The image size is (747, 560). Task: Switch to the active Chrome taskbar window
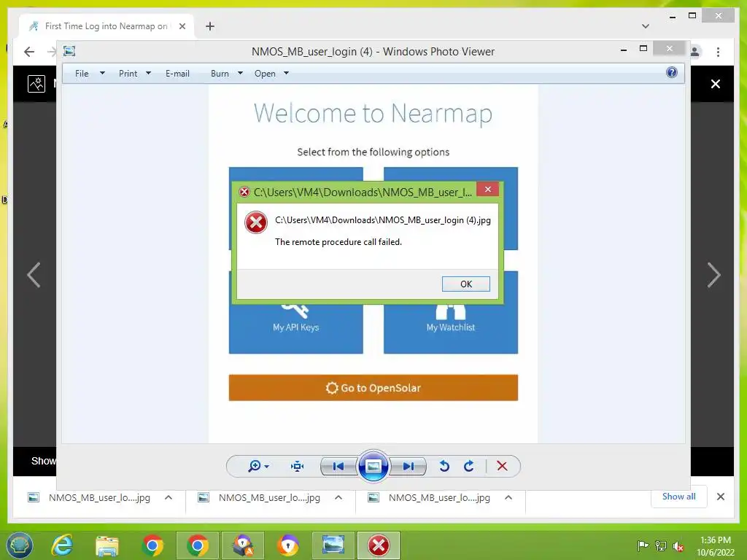(197, 545)
